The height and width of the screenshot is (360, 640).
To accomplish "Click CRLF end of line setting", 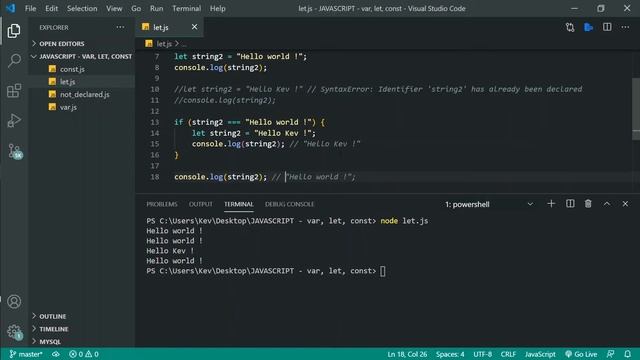I will [x=508, y=354].
